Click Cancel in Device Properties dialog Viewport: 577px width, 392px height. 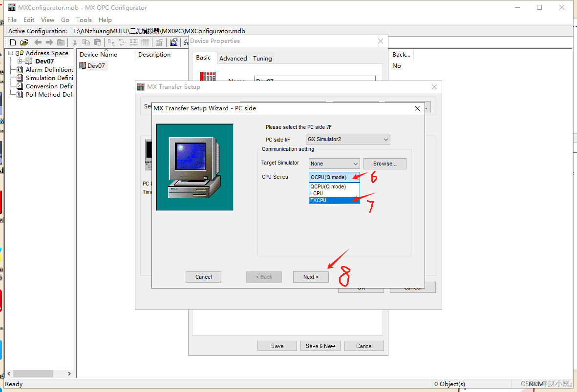pyautogui.click(x=364, y=346)
